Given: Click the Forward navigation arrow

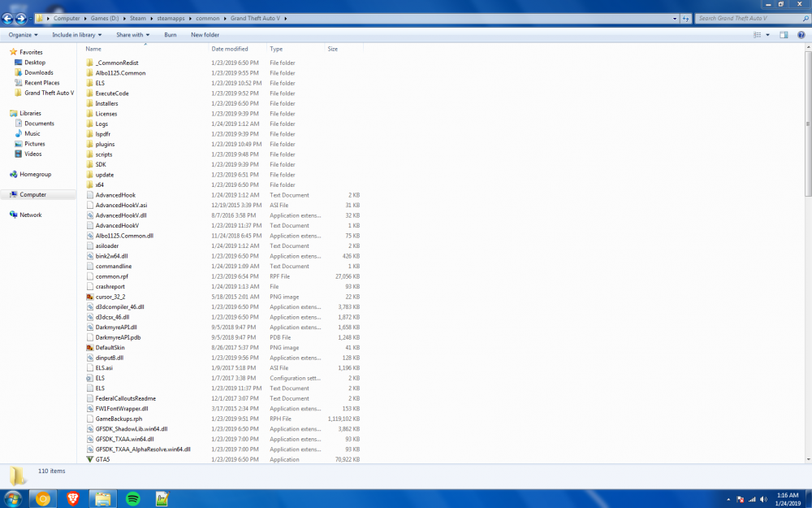Looking at the screenshot, I should tap(21, 19).
